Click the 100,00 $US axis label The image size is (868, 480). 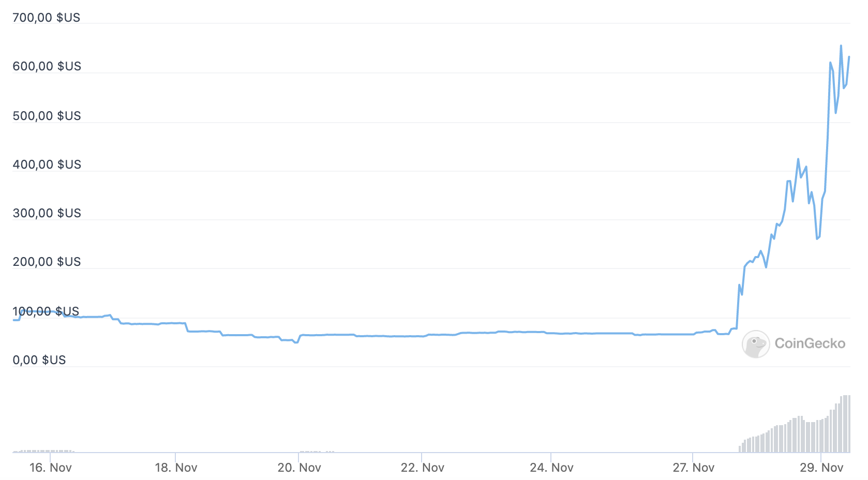tap(46, 311)
